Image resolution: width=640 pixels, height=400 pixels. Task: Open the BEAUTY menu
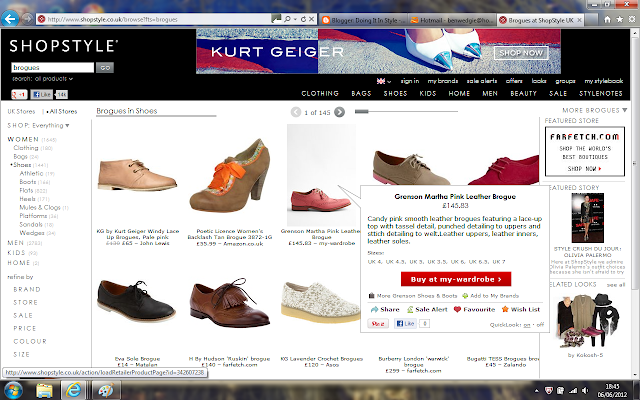point(523,93)
